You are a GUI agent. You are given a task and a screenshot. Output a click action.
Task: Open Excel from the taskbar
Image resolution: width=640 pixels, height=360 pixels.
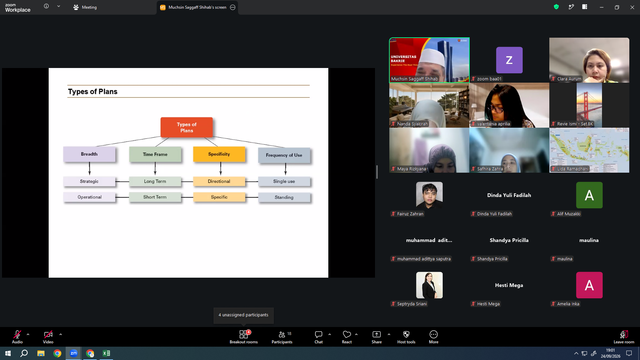(x=106, y=353)
